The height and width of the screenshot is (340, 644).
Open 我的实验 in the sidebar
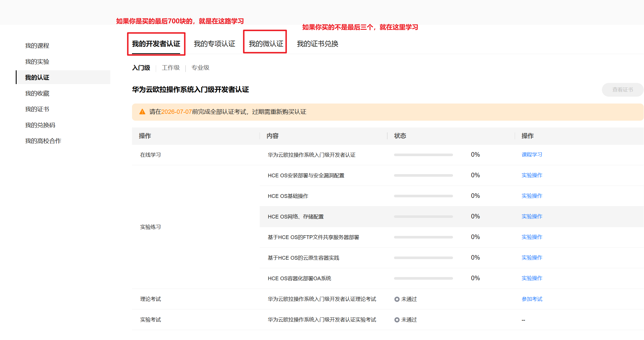point(37,62)
